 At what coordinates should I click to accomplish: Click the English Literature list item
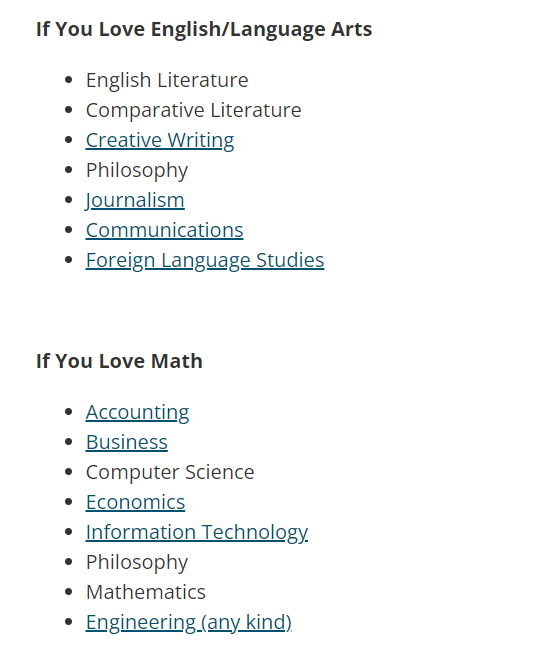pyautogui.click(x=167, y=80)
